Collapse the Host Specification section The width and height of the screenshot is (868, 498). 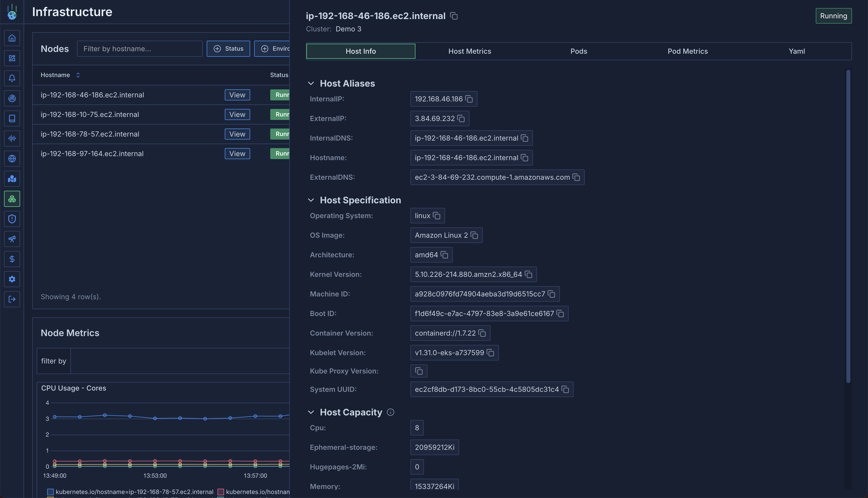(x=311, y=200)
